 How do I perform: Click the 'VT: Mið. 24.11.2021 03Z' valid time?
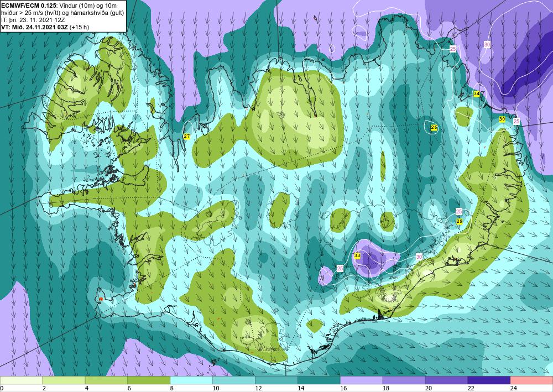(35, 28)
